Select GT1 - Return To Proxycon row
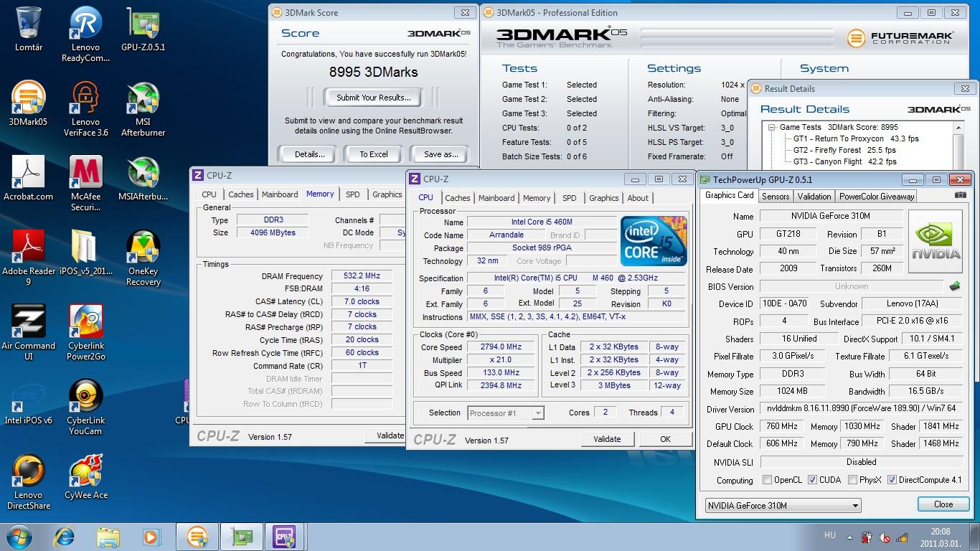This screenshot has height=551, width=980. 855,138
